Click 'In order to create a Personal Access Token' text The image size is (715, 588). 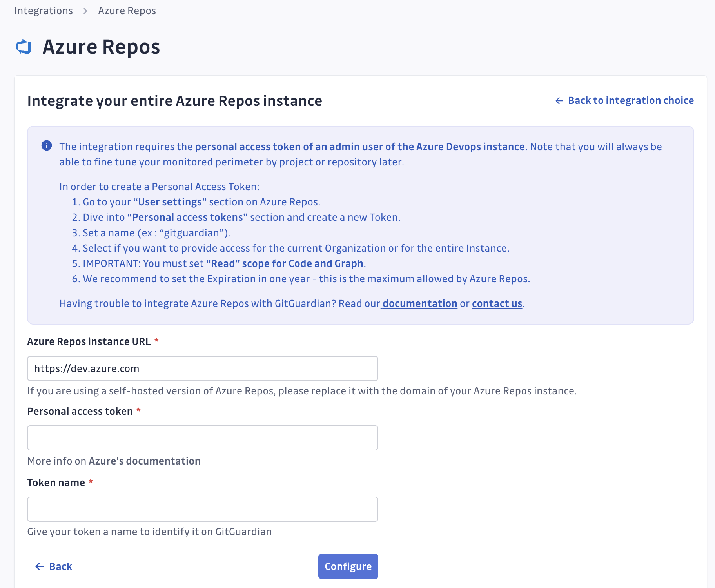[x=160, y=187]
